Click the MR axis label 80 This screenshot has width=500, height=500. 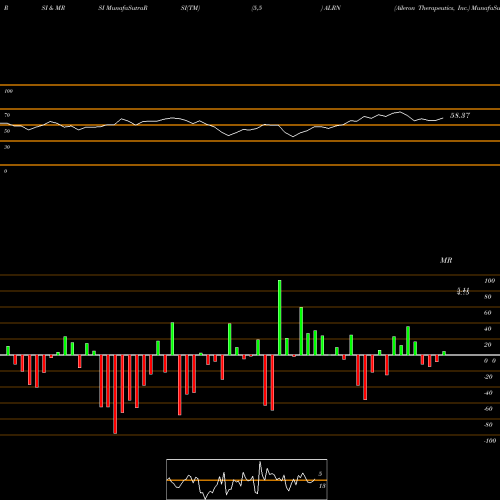click(x=488, y=297)
